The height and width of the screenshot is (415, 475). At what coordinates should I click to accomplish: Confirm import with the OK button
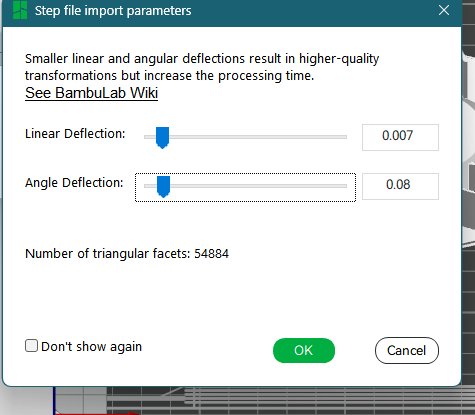(304, 350)
